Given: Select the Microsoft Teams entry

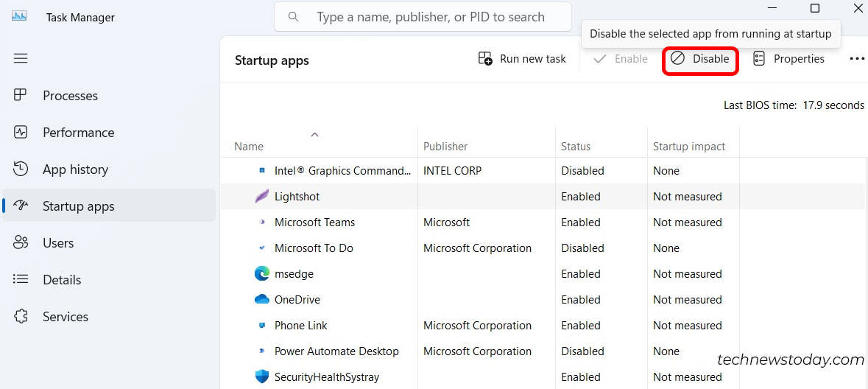Looking at the screenshot, I should (x=314, y=222).
